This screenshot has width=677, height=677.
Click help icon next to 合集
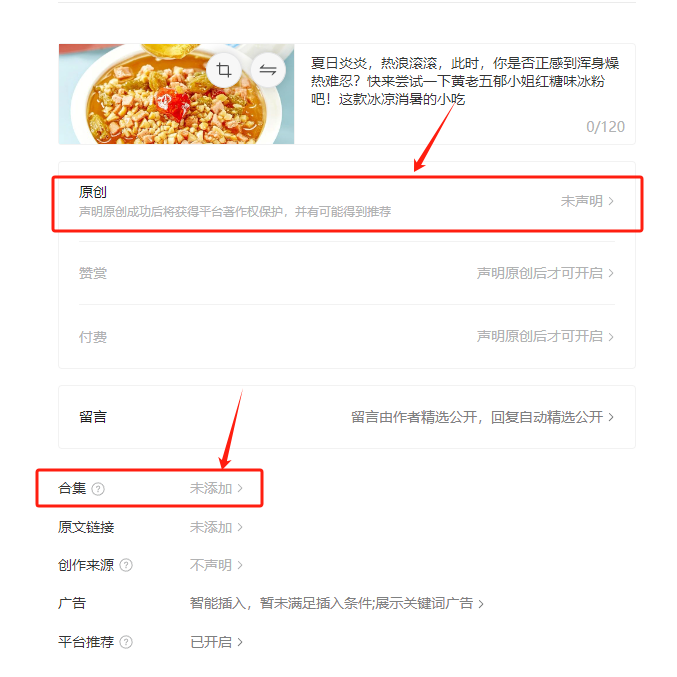click(x=98, y=489)
